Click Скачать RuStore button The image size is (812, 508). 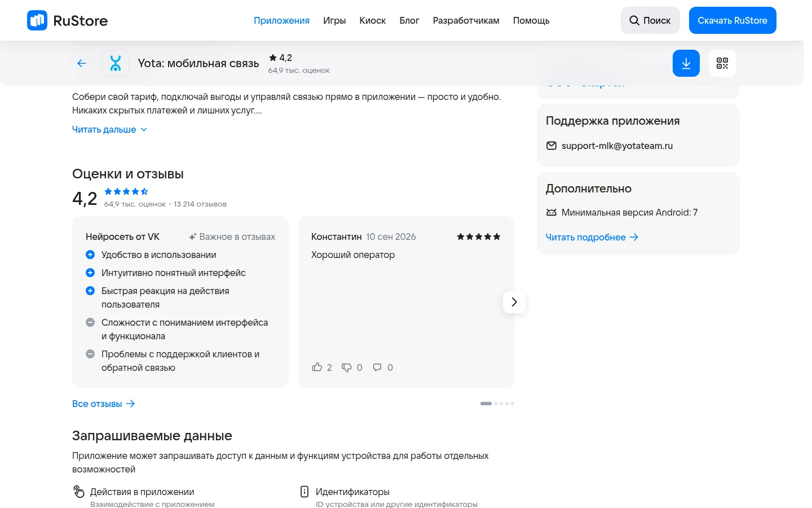[x=732, y=20]
